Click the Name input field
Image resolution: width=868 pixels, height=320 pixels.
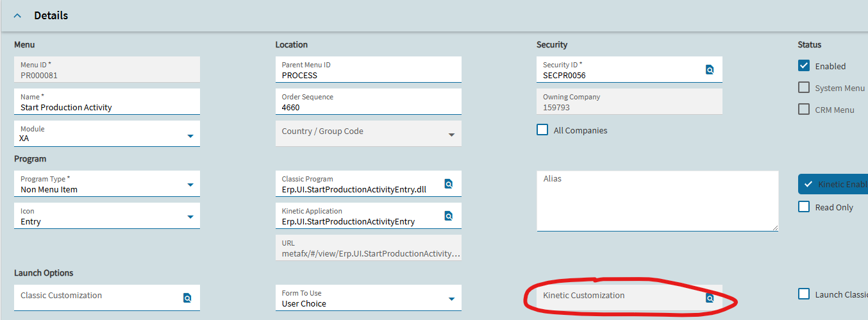click(103, 107)
